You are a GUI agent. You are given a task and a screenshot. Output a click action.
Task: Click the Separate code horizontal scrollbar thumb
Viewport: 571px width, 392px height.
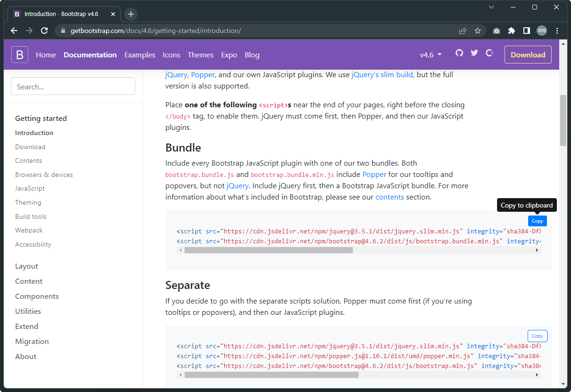(x=271, y=375)
